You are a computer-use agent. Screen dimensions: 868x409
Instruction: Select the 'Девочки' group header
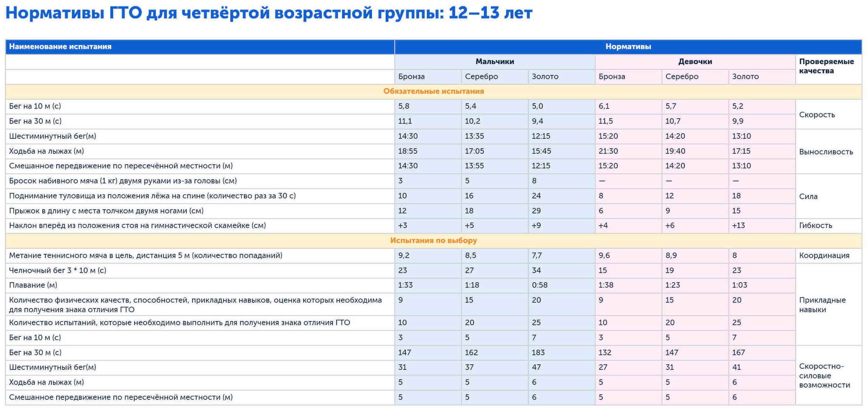(x=695, y=62)
